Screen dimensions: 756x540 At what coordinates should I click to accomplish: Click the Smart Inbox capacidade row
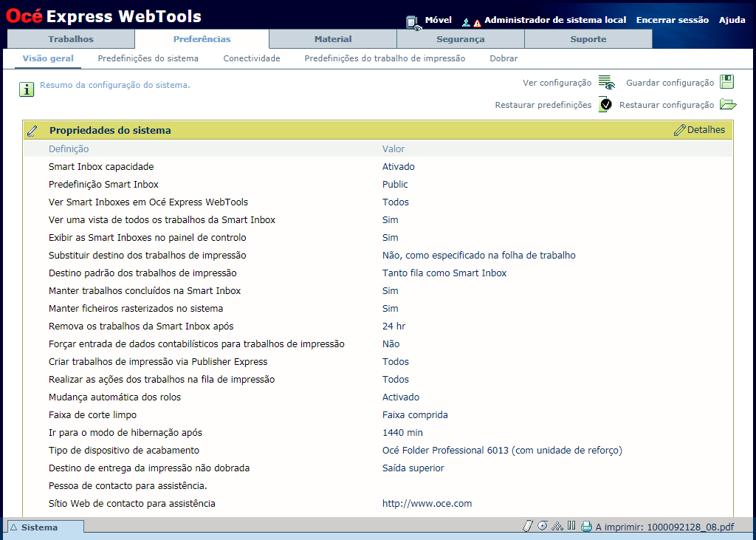click(x=378, y=166)
